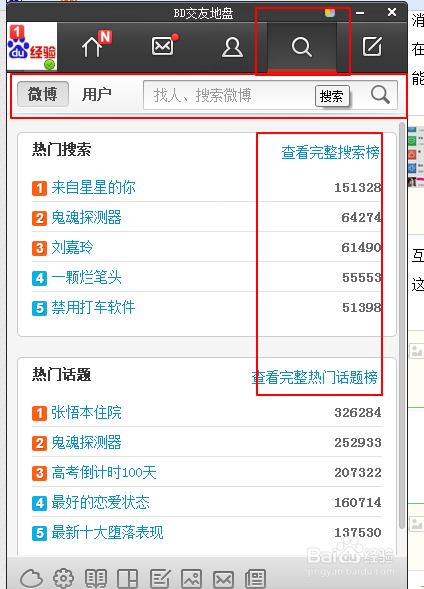The image size is (424, 589).
Task: Close the BD交友地盘 window
Action: tap(392, 12)
